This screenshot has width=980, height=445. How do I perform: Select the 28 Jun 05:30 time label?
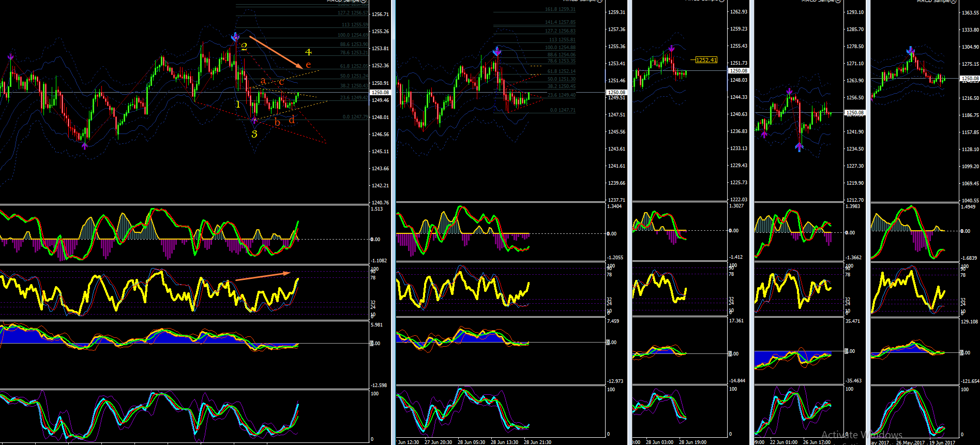coord(471,442)
